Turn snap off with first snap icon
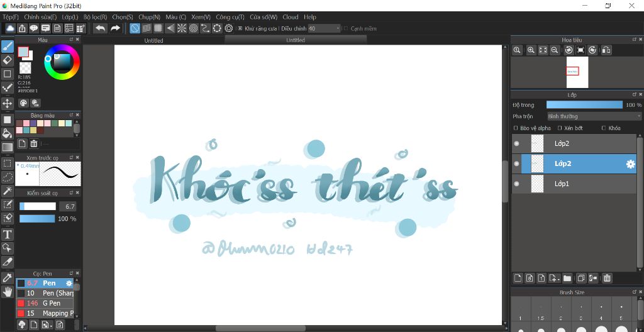Image resolution: width=644 pixels, height=332 pixels. [x=135, y=28]
